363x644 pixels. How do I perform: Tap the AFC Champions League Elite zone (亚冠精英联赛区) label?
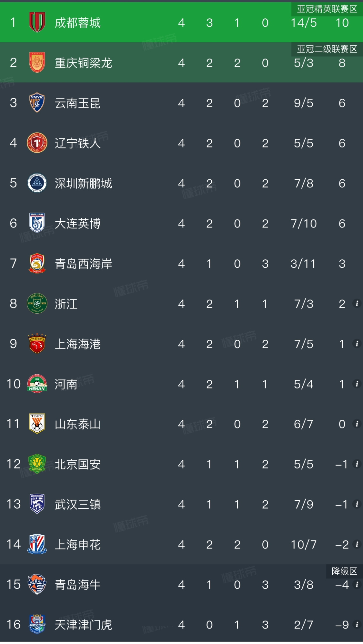(327, 9)
